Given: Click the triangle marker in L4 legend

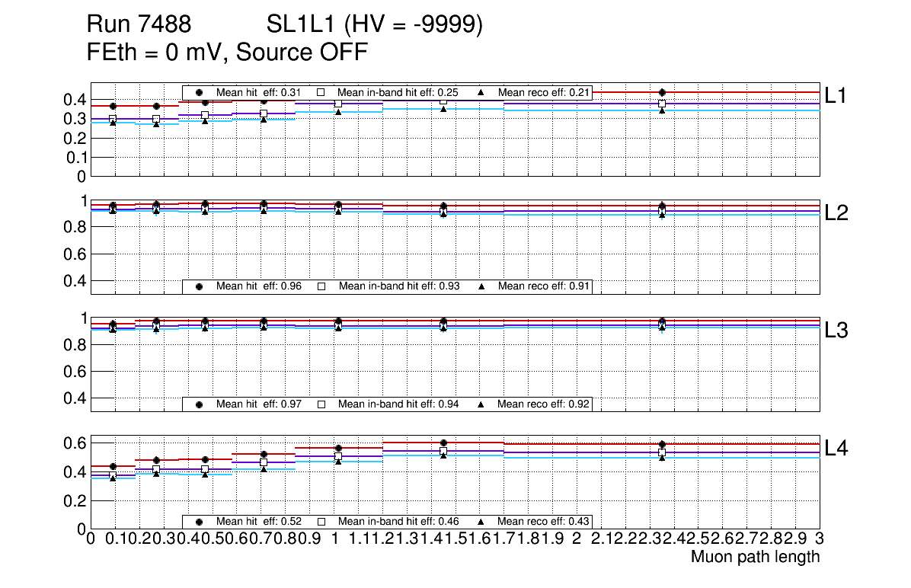Looking at the screenshot, I should click(481, 522).
